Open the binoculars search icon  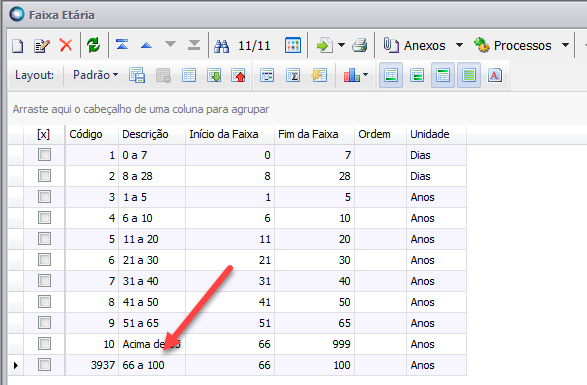pos(221,46)
